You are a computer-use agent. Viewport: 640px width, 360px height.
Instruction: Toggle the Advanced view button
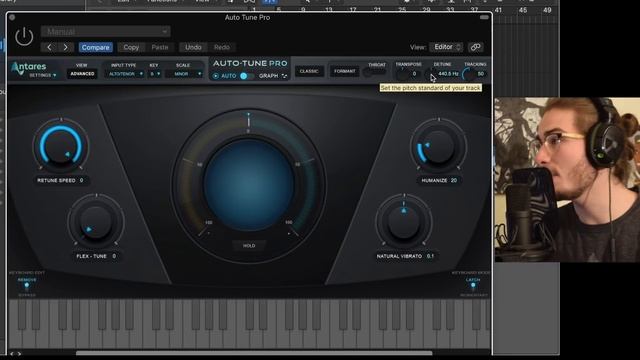click(82, 74)
